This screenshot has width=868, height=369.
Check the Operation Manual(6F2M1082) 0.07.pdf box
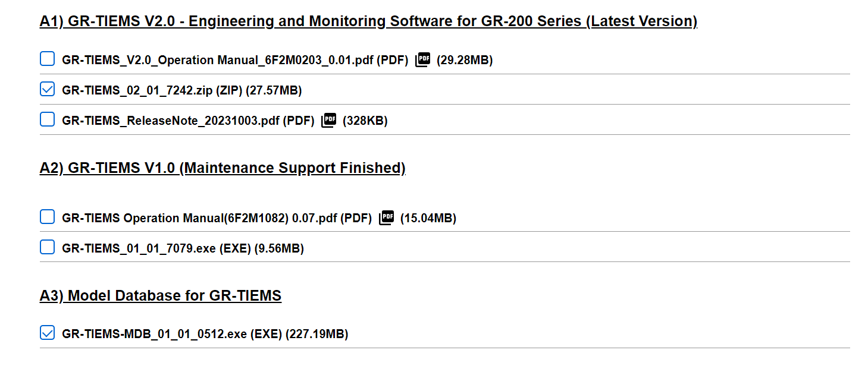pyautogui.click(x=47, y=217)
